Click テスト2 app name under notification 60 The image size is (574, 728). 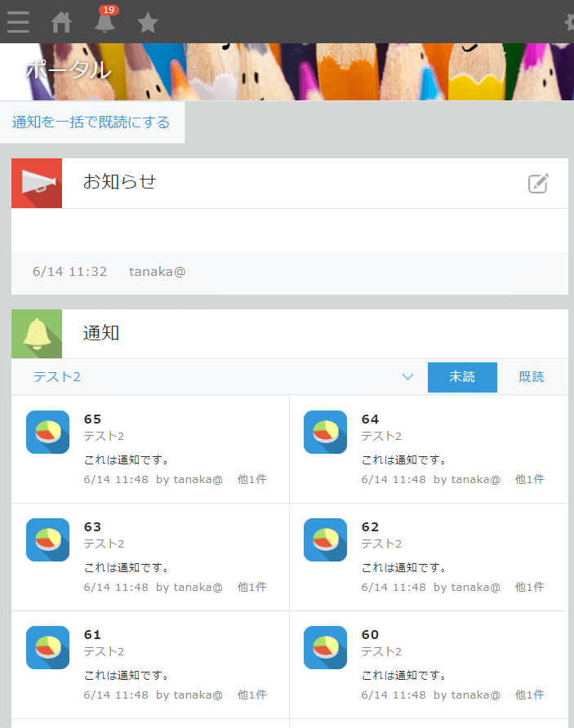(x=381, y=651)
